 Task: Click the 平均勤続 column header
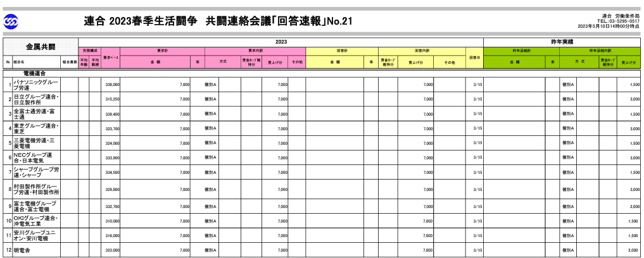pyautogui.click(x=95, y=62)
